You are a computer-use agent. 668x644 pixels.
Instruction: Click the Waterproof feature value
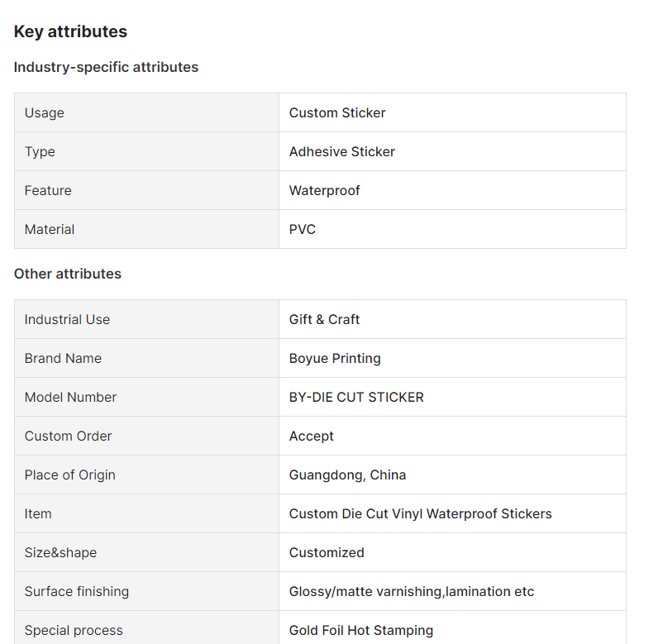tap(324, 191)
